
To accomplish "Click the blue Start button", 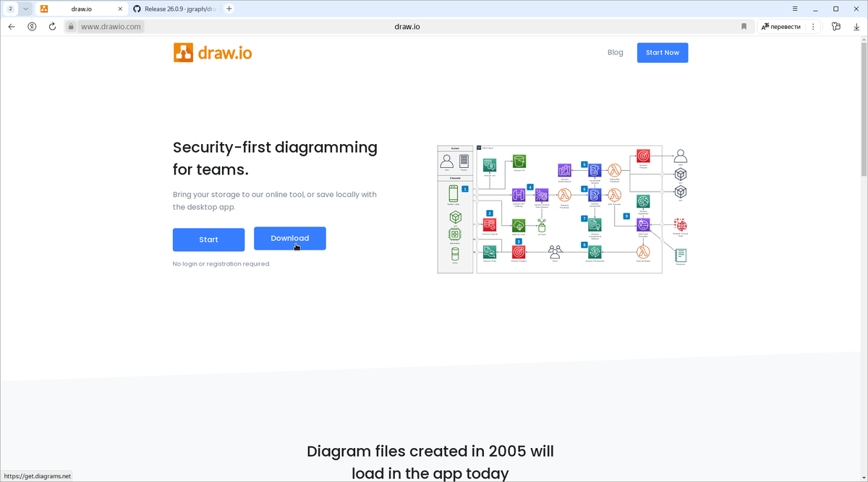I will pos(208,240).
